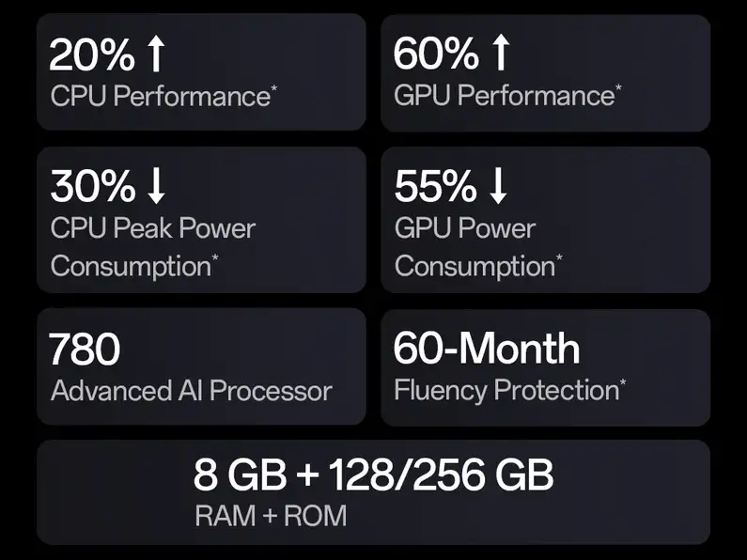Click the asterisk after CPU Performance
Image resolution: width=747 pixels, height=560 pixels.
point(273,89)
